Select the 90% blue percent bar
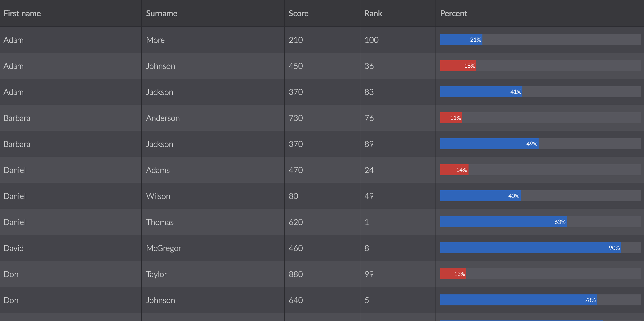This screenshot has height=321, width=644. 530,248
